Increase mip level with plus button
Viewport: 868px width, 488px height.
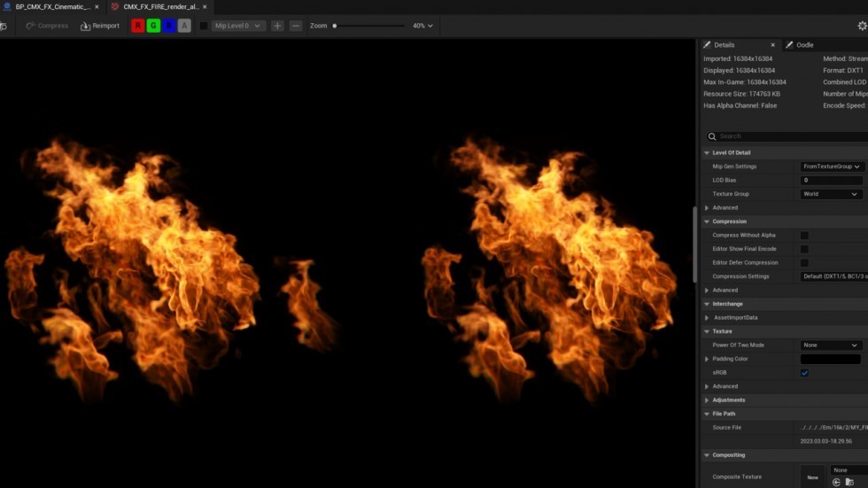[x=277, y=26]
